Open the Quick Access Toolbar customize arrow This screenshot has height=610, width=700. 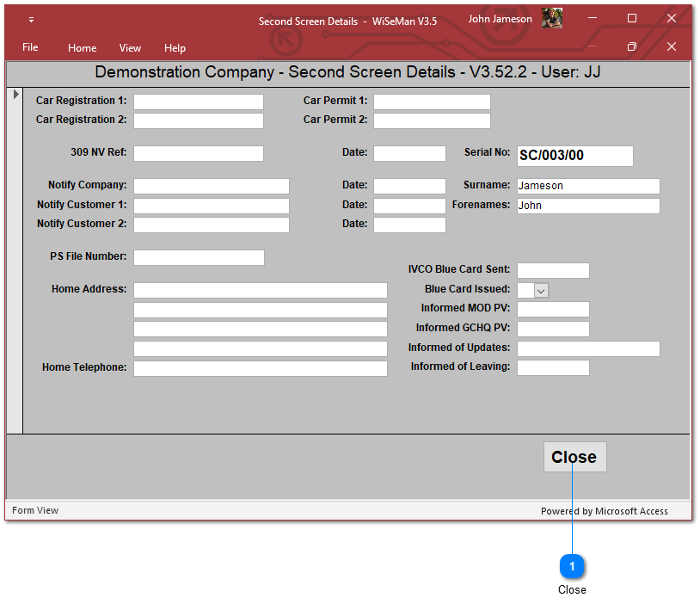[x=32, y=19]
